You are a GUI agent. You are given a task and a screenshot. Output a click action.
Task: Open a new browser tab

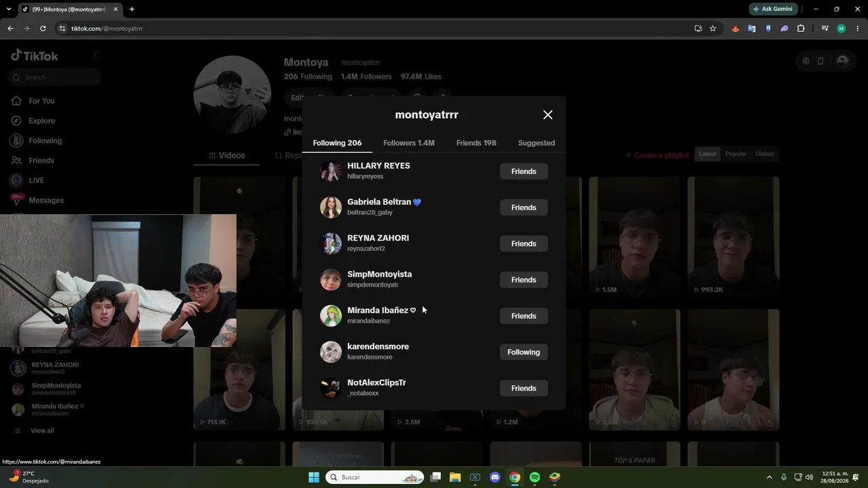(132, 9)
